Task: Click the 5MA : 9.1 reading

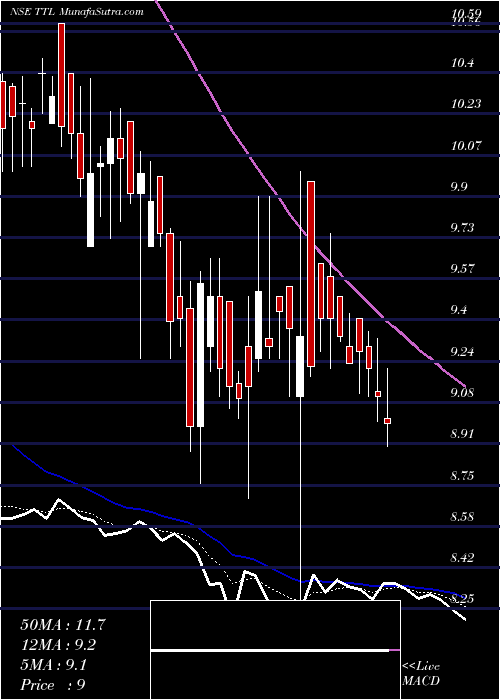Action: coord(53,665)
